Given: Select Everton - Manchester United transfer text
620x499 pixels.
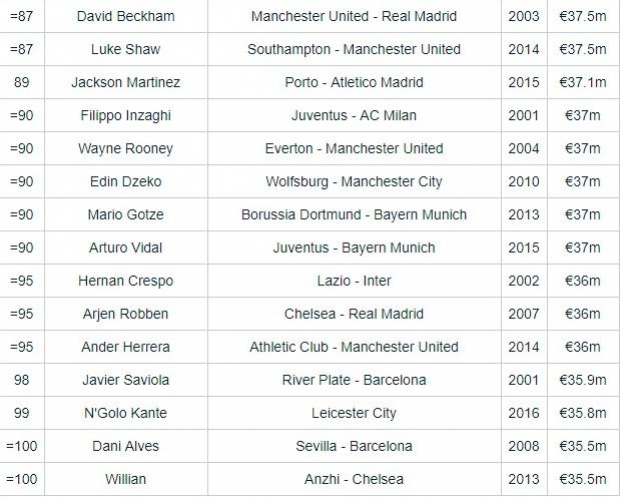Looking at the screenshot, I should (353, 148).
